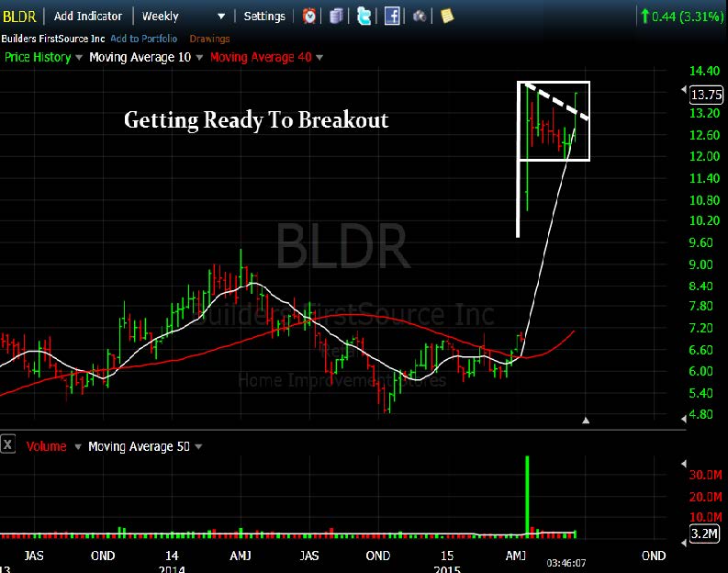Open the Settings menu
This screenshot has width=728, height=573.
(264, 17)
